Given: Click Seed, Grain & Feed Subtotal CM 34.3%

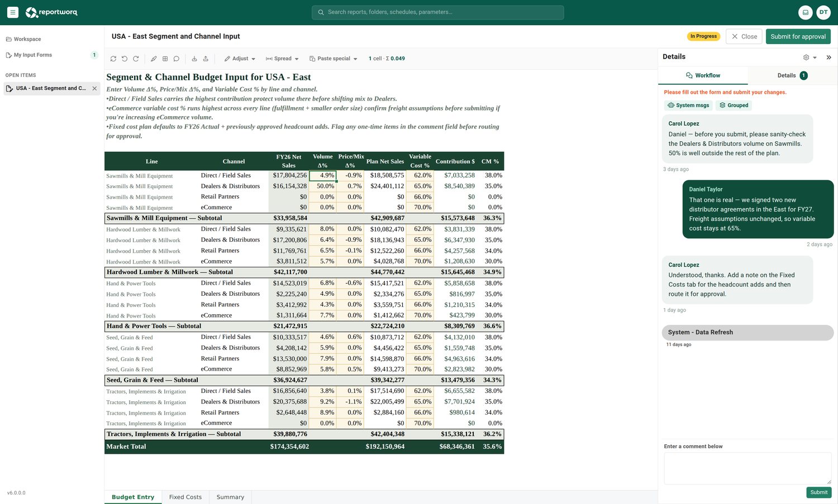Looking at the screenshot, I should tap(492, 380).
